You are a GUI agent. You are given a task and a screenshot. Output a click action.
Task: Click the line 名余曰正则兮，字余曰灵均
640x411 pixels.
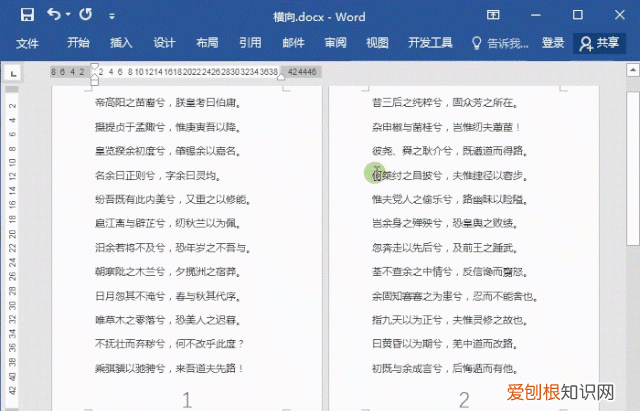pos(158,176)
